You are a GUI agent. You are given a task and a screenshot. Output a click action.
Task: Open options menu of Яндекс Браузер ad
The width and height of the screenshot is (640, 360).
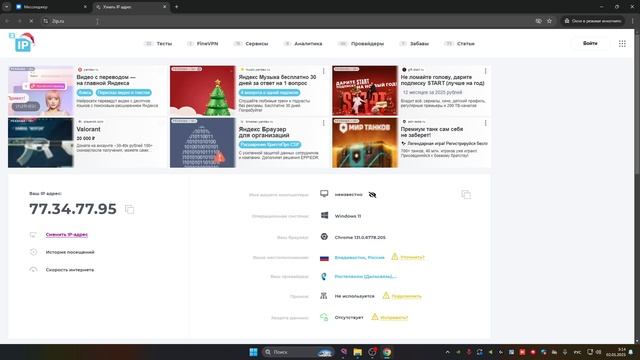point(324,123)
